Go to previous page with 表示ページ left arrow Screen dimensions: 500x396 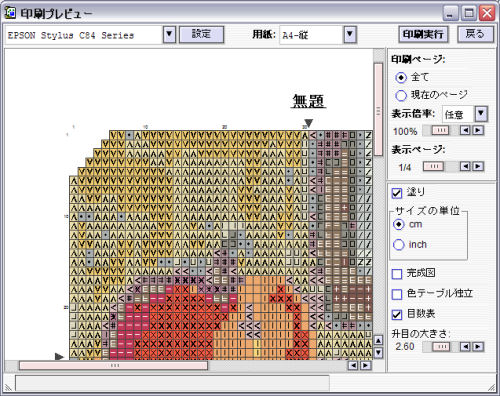click(x=465, y=166)
